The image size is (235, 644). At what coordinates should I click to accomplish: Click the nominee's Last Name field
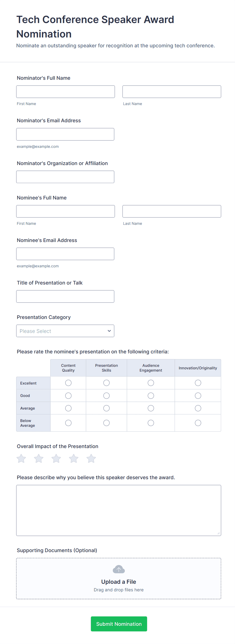pyautogui.click(x=172, y=211)
